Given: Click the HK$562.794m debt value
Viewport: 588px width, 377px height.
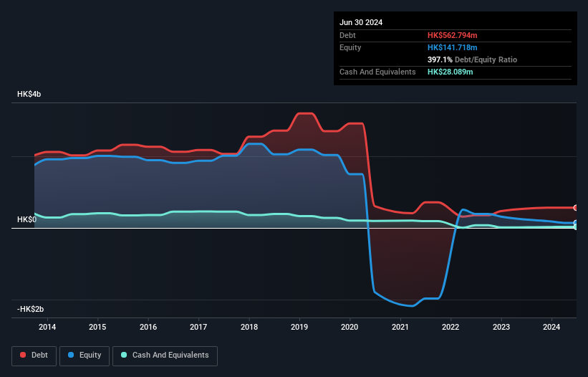Looking at the screenshot, I should (x=452, y=35).
